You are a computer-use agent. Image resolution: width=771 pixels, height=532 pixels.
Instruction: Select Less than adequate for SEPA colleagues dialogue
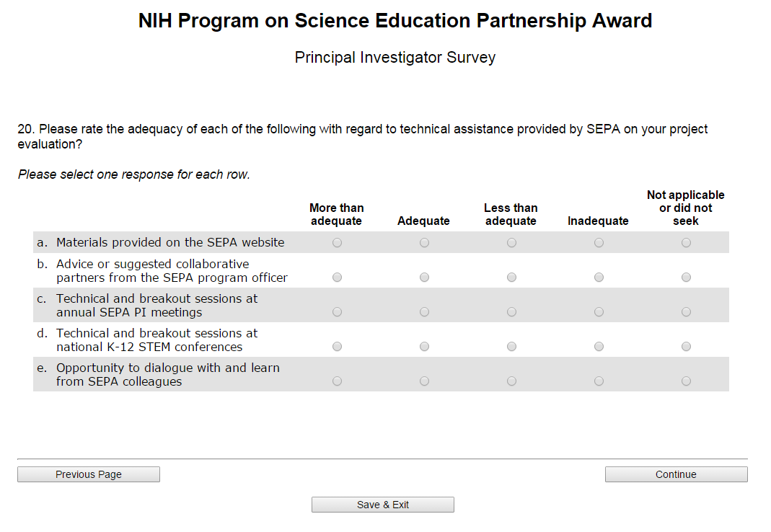coord(511,381)
